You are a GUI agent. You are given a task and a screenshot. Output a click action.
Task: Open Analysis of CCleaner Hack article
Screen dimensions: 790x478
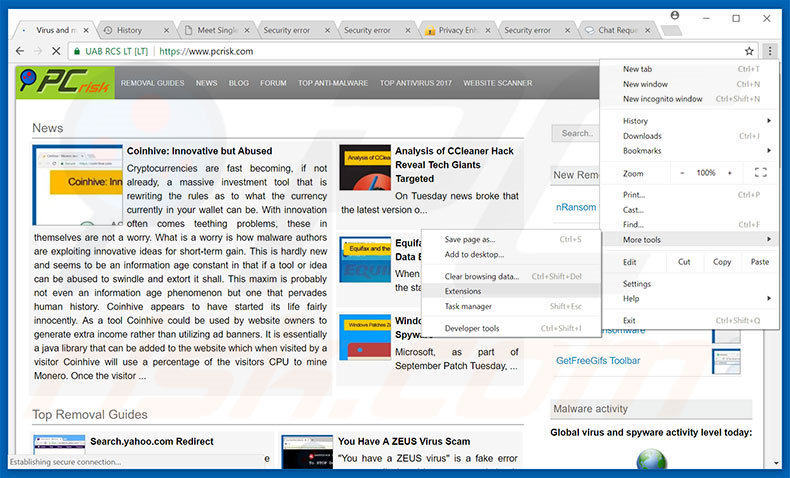point(454,165)
